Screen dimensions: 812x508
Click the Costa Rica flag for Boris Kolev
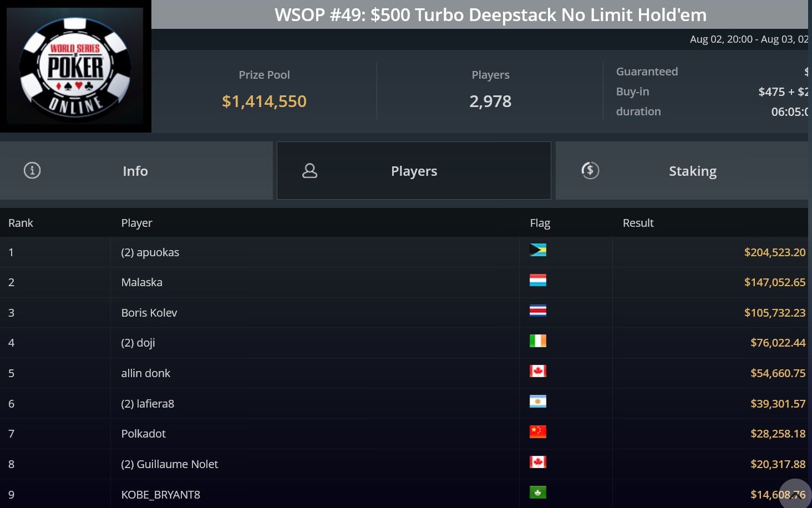[x=538, y=311]
